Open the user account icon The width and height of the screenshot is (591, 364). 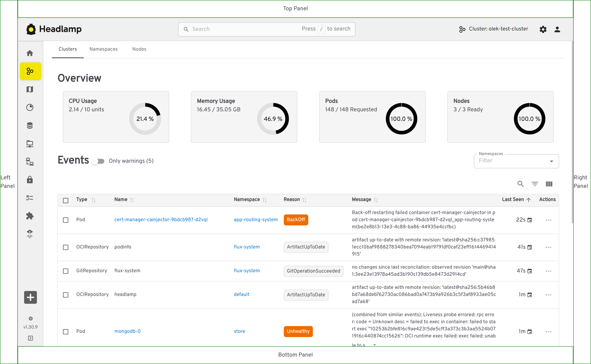(557, 29)
